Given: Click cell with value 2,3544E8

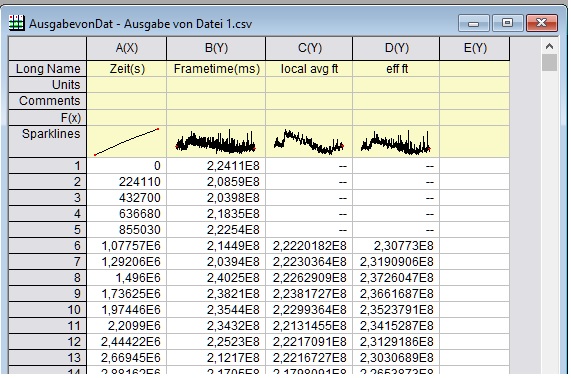Looking at the screenshot, I should coord(216,310).
